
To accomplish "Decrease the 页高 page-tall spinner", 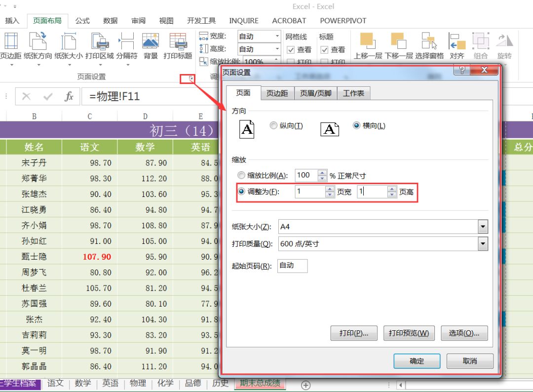I will pos(392,195).
